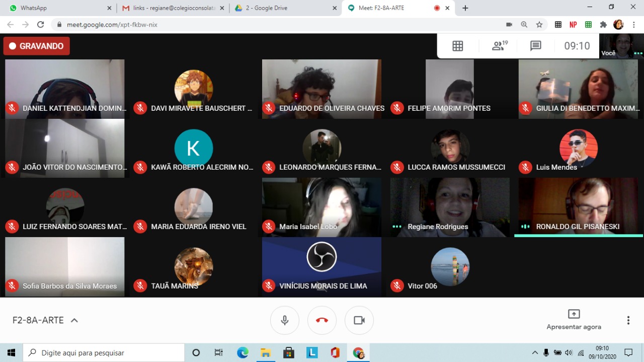Open a new browser tab

click(x=465, y=8)
